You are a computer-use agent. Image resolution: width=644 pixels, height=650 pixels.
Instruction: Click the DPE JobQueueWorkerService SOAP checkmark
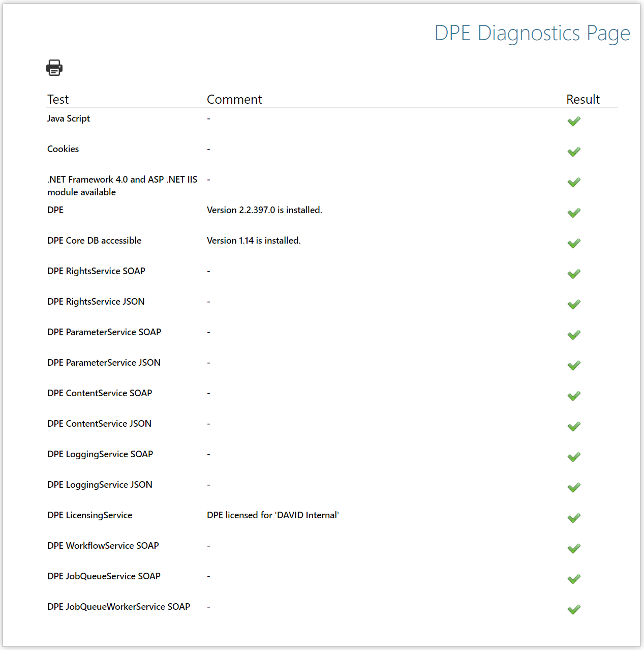pyautogui.click(x=574, y=609)
